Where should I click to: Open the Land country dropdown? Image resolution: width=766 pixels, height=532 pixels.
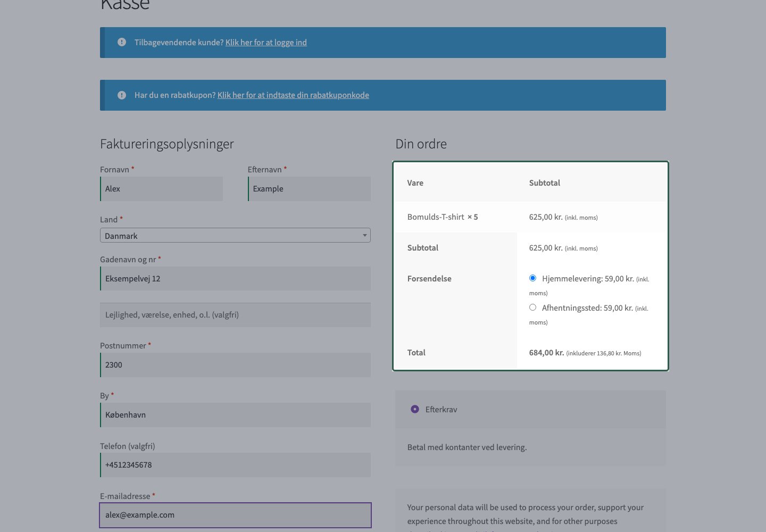(x=235, y=235)
